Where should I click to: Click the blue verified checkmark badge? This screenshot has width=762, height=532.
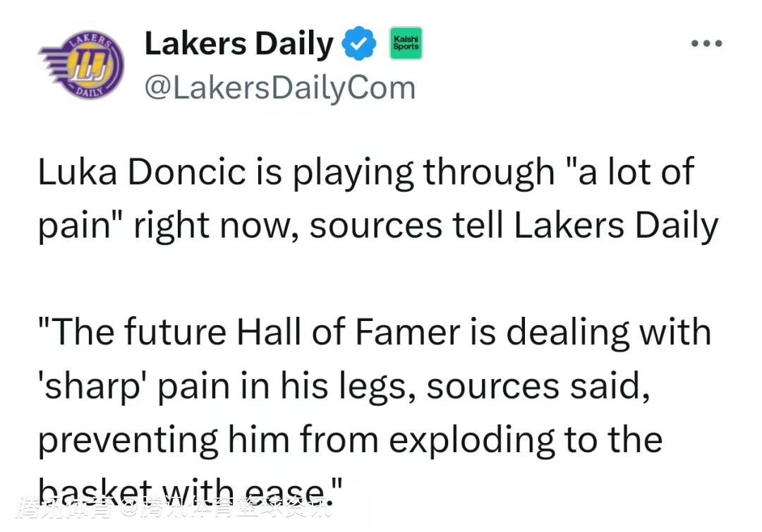click(359, 44)
